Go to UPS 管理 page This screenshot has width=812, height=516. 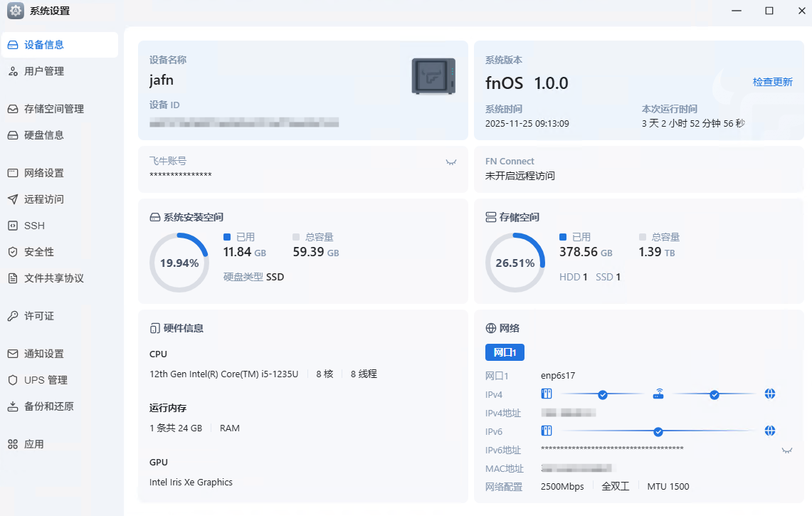coord(46,380)
